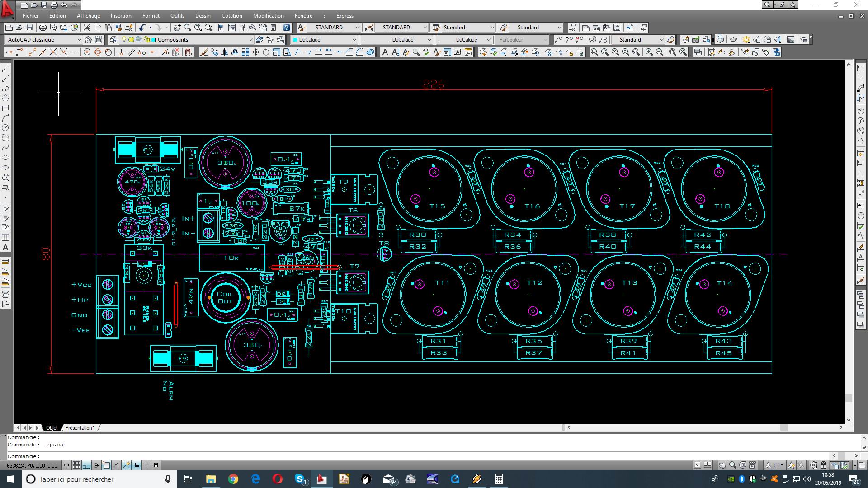
Task: Click the Composants layer color swatch
Action: pyautogui.click(x=153, y=40)
